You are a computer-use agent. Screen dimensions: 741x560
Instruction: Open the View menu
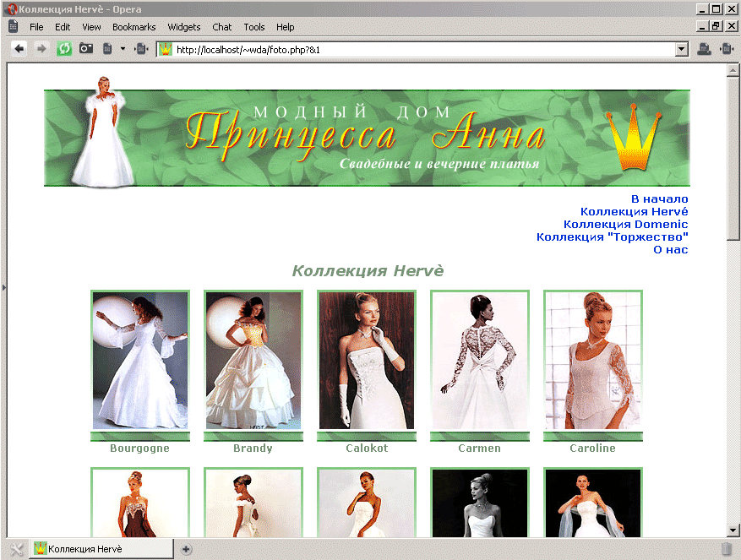coord(92,27)
